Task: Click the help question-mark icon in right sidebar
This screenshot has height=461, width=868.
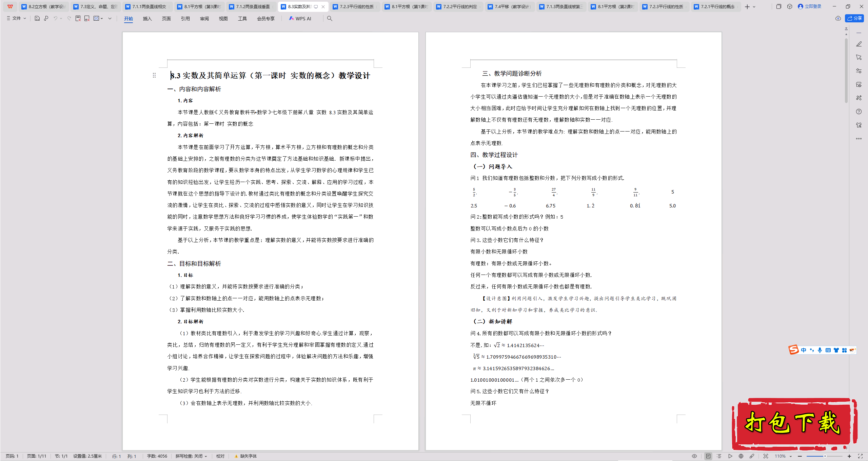Action: coord(859,112)
